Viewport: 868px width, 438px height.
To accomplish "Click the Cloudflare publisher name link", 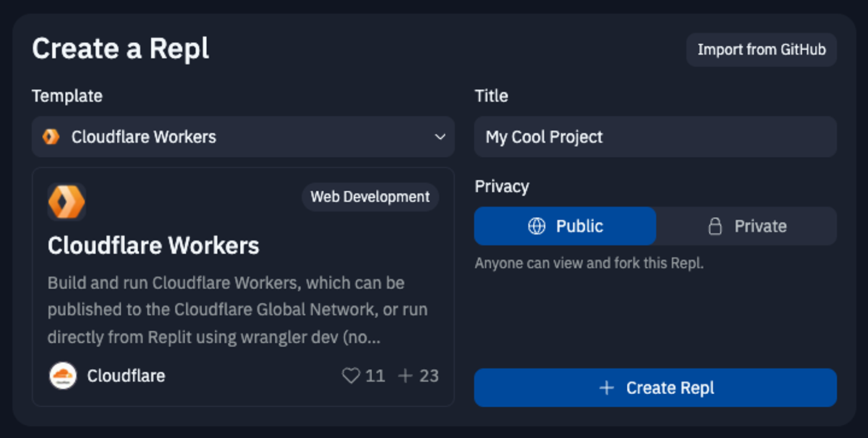I will pos(125,376).
